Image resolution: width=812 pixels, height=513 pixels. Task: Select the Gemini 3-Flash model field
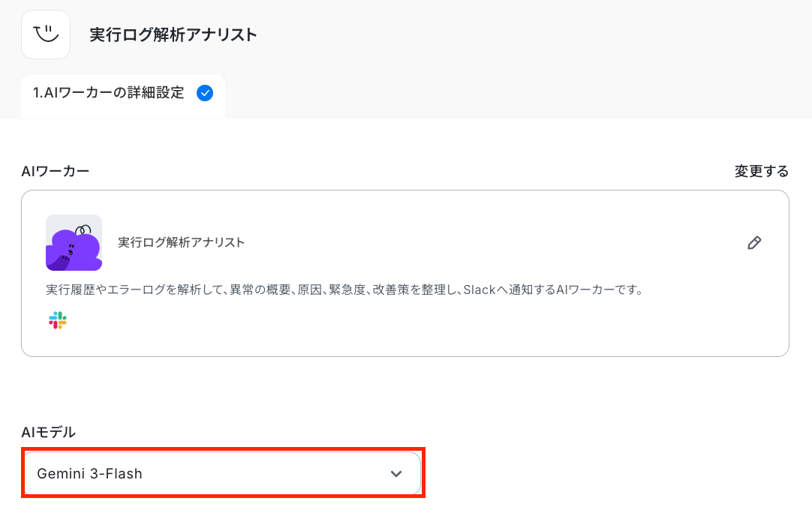coord(222,474)
